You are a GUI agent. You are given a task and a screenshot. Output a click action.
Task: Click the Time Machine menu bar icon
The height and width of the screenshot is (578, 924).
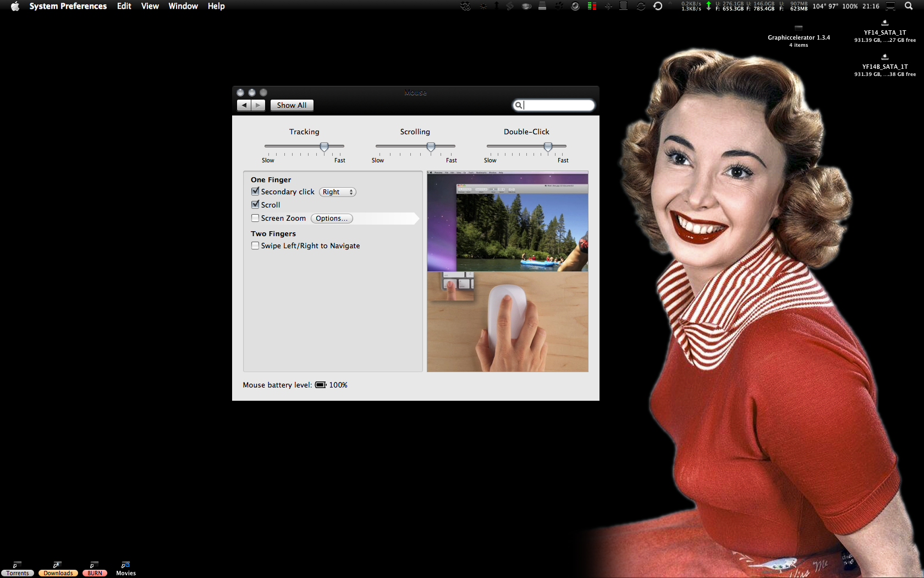658,6
